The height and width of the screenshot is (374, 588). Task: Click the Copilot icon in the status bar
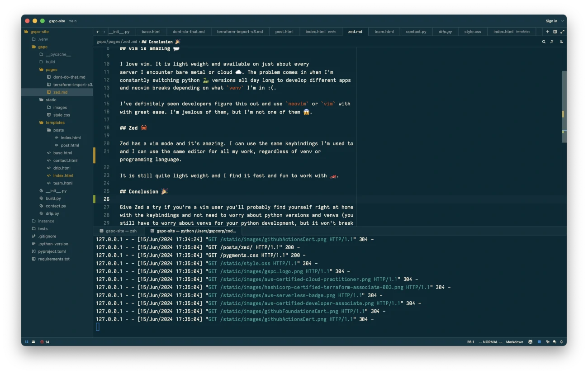click(530, 342)
